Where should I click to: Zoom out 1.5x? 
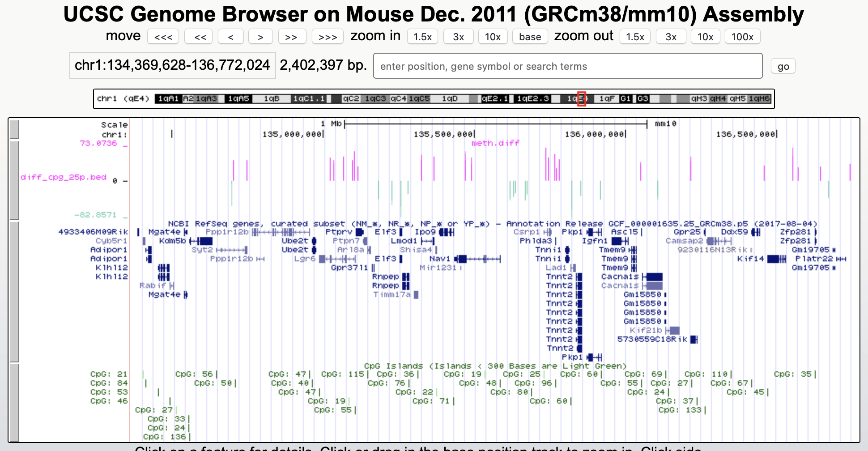coord(635,37)
